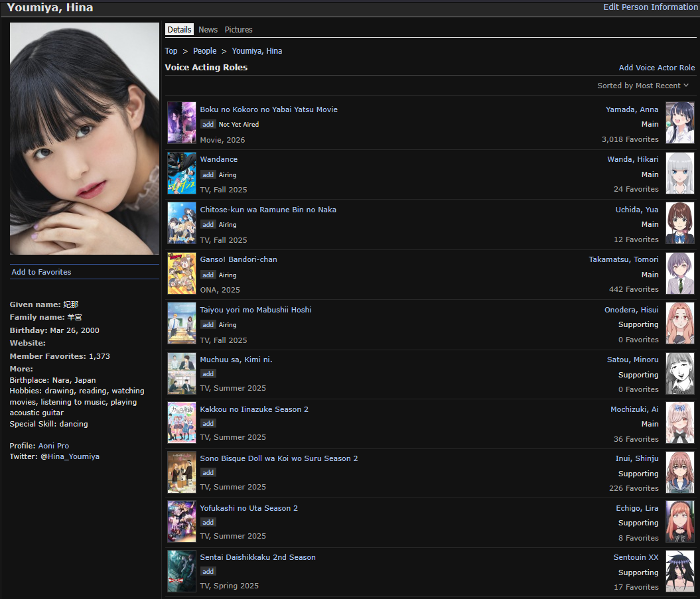Expand the Sorted by Most Recent dropdown
700x599 pixels.
click(x=643, y=86)
